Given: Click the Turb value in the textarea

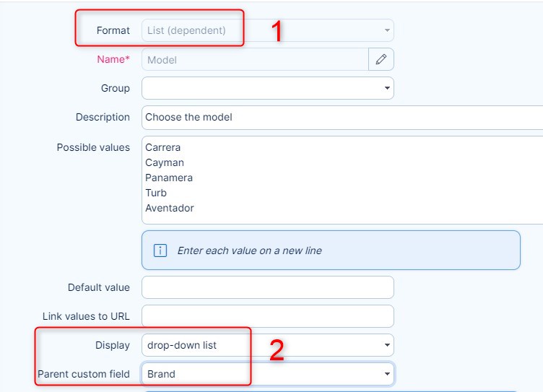Looking at the screenshot, I should pos(156,193).
